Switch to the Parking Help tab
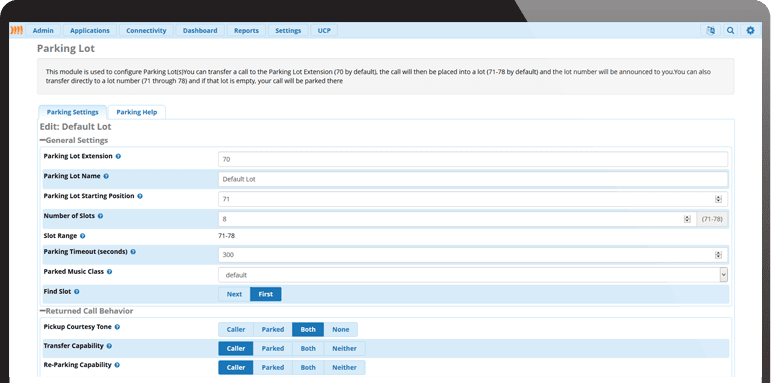Image resolution: width=771 pixels, height=383 pixels. [x=137, y=112]
